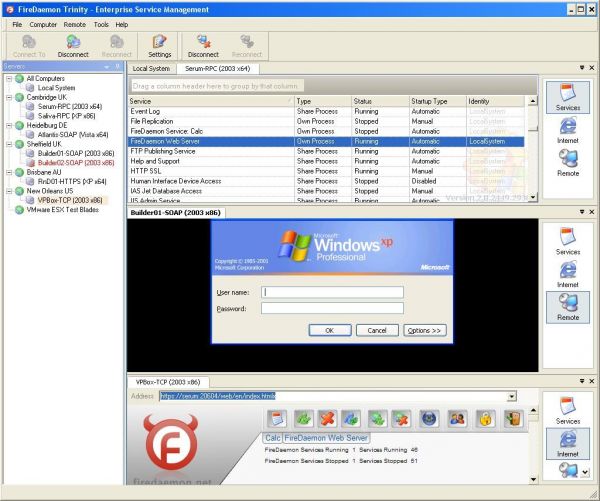The image size is (600, 501).
Task: Sort by the Startup Type column header
Action: pyautogui.click(x=437, y=101)
